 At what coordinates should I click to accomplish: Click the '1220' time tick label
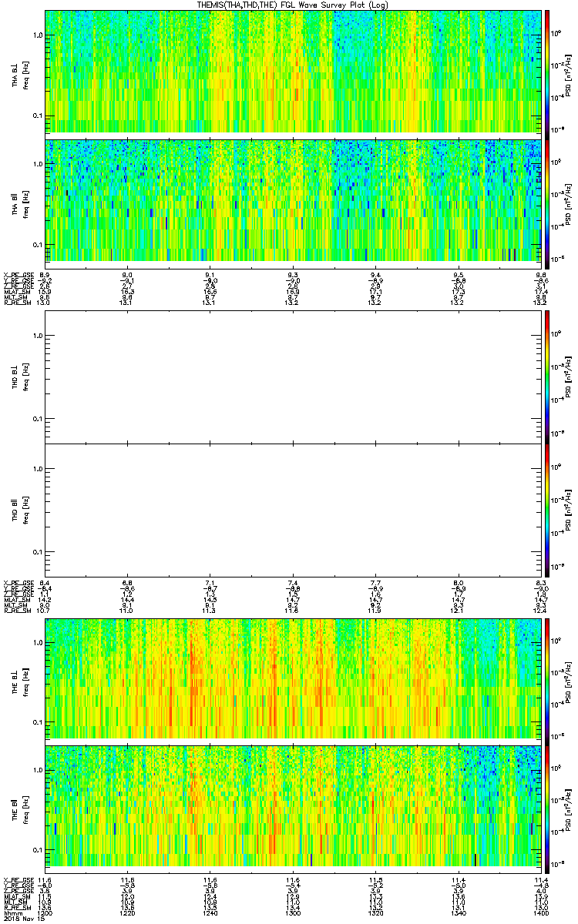(x=127, y=912)
